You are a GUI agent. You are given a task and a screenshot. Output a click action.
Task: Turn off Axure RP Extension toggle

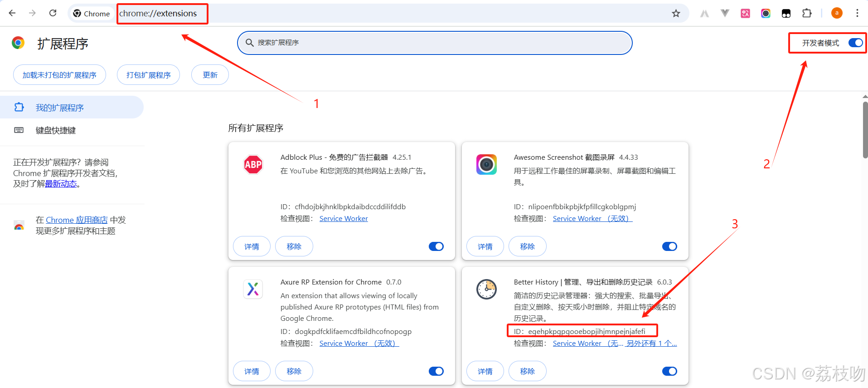click(436, 371)
